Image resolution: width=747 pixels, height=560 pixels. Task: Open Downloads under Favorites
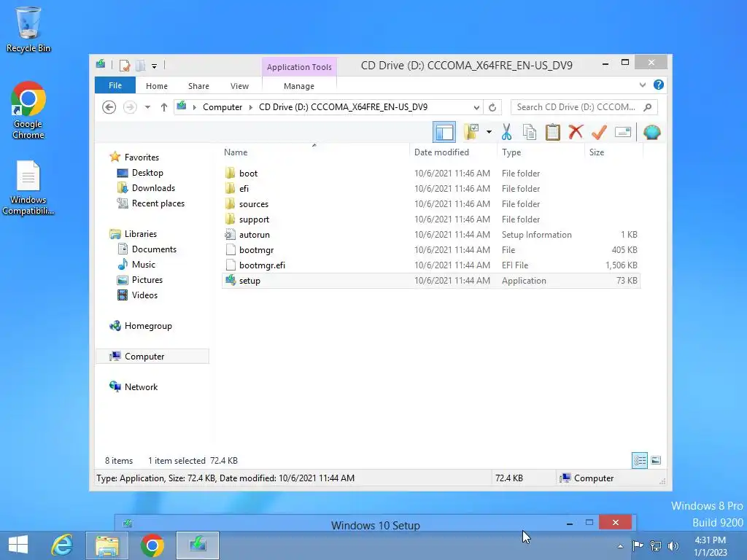(153, 187)
